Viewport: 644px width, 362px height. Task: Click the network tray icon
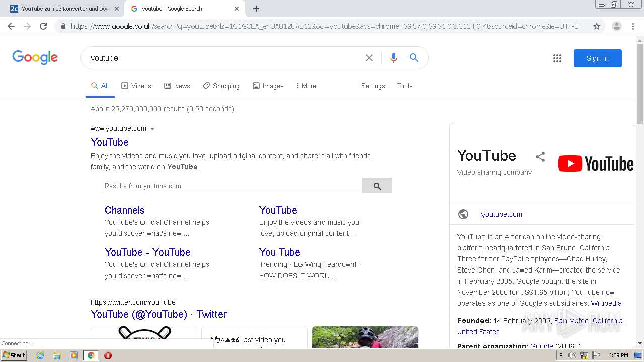(584, 355)
